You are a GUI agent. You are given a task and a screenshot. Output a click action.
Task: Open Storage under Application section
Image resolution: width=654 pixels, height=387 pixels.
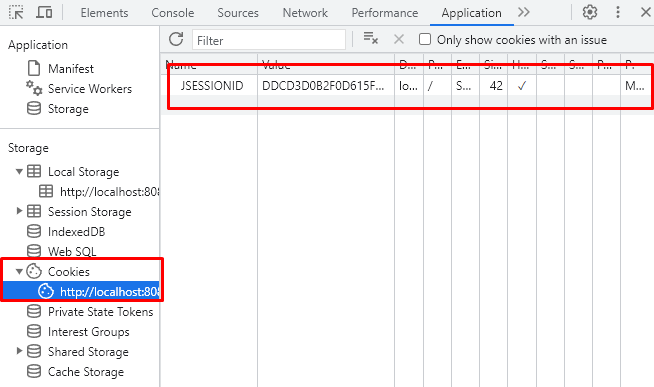(68, 109)
